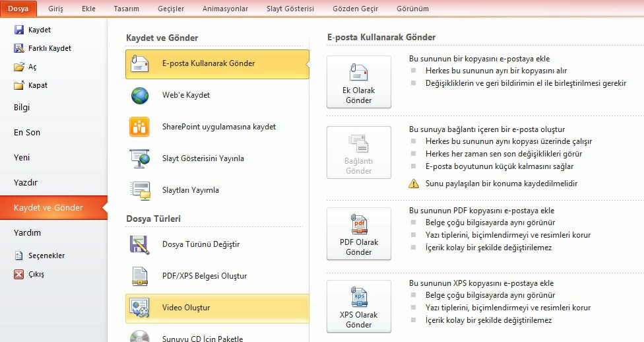This screenshot has height=342, width=644.
Task: Open the Slayt Gösterisi tab
Action: [290, 9]
